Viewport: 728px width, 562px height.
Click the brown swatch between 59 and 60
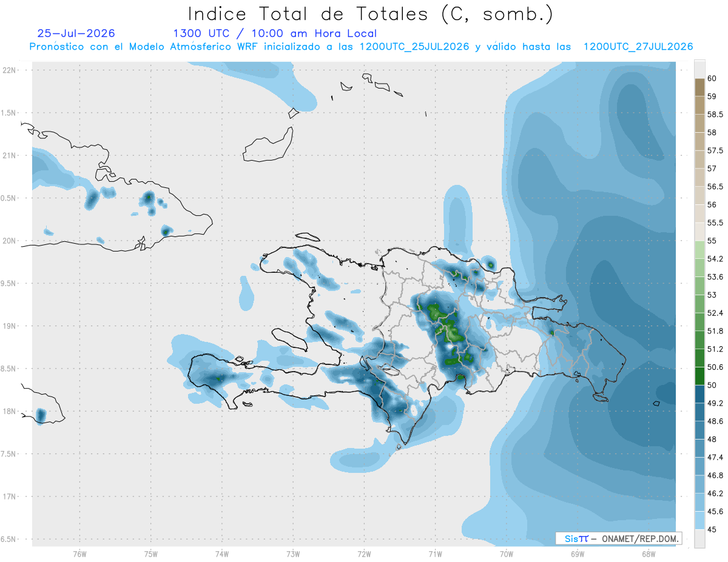click(x=699, y=87)
